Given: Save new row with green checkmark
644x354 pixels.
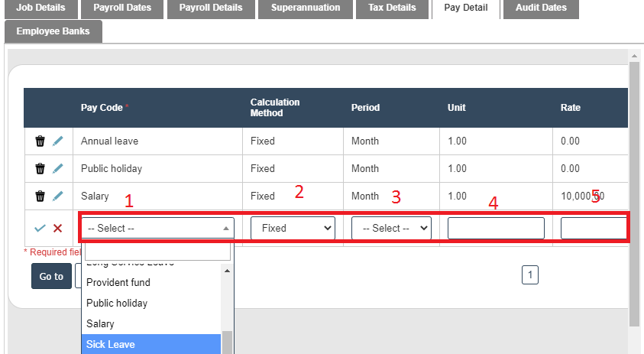Looking at the screenshot, I should [x=40, y=228].
